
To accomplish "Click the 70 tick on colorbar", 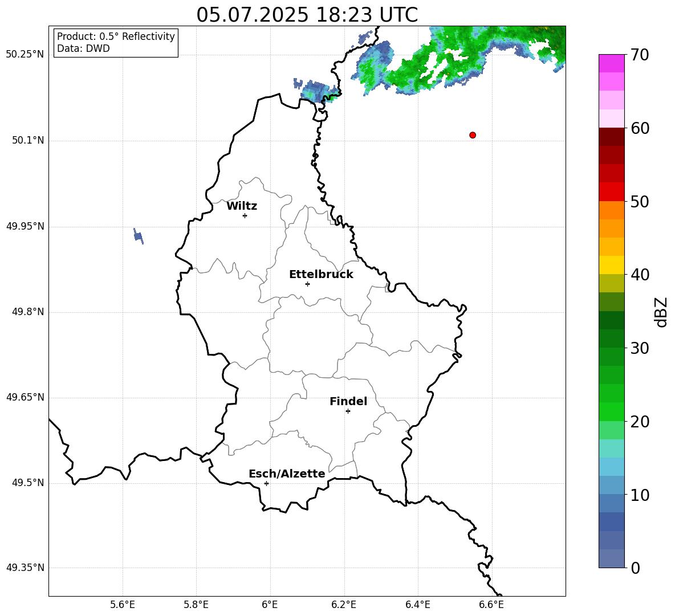I will click(x=640, y=55).
